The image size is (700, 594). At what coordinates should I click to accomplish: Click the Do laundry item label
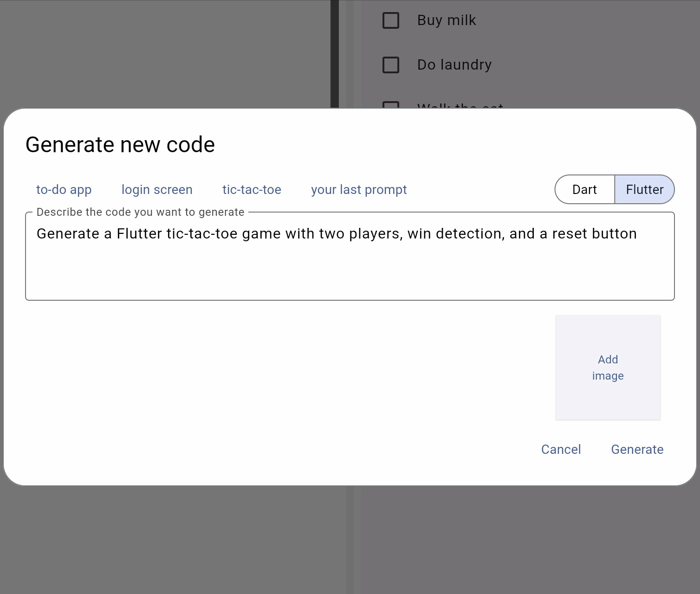pos(454,65)
